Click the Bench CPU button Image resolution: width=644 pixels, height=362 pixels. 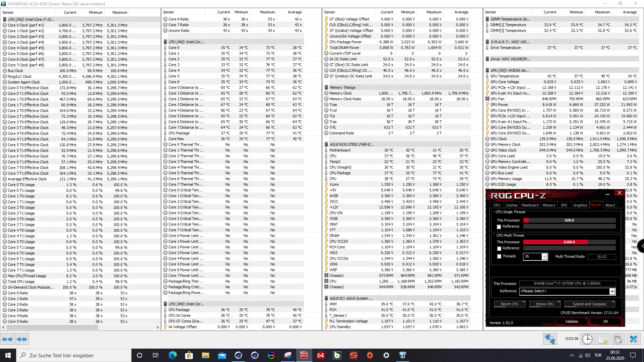pos(509,304)
